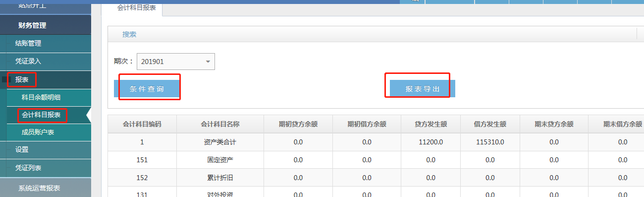Click the 会计科目名称 column header
Image resolution: width=644 pixels, height=197 pixels.
[x=220, y=124]
